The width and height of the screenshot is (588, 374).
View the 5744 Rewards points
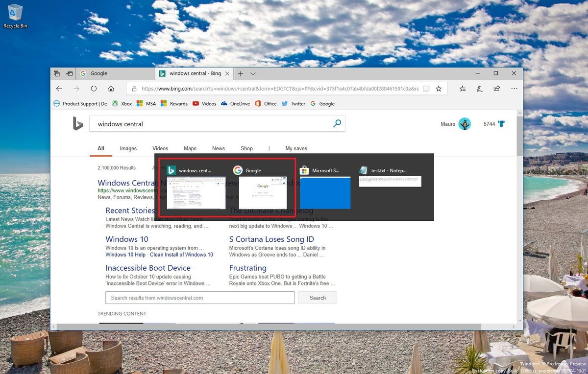pyautogui.click(x=493, y=124)
